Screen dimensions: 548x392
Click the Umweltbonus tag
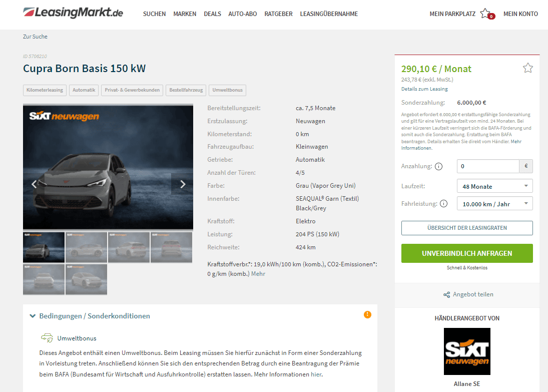tap(228, 90)
